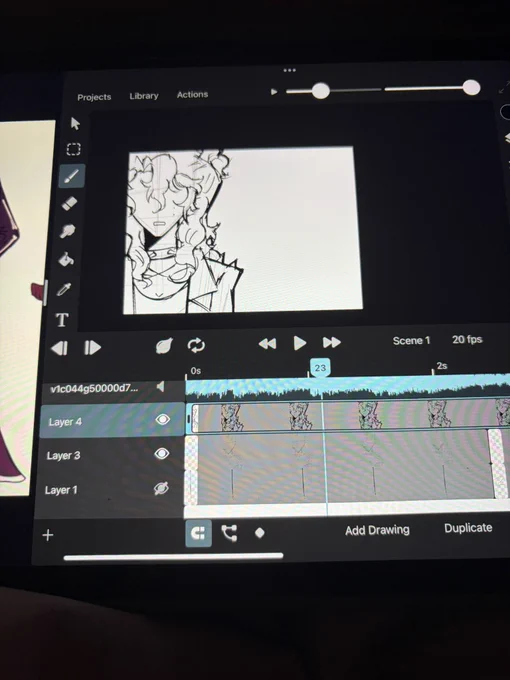Hide Layer 3

click(162, 454)
